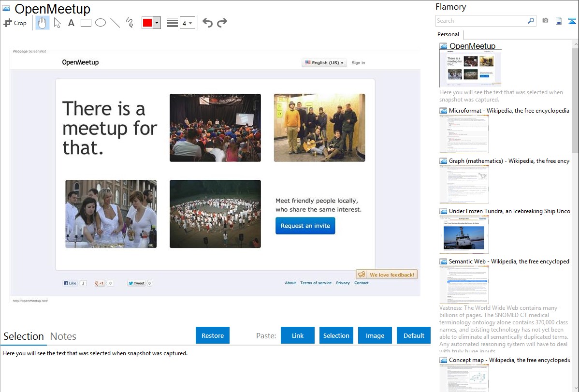Viewport: 579px width, 392px height.
Task: Click the Selection paste button
Action: (336, 335)
